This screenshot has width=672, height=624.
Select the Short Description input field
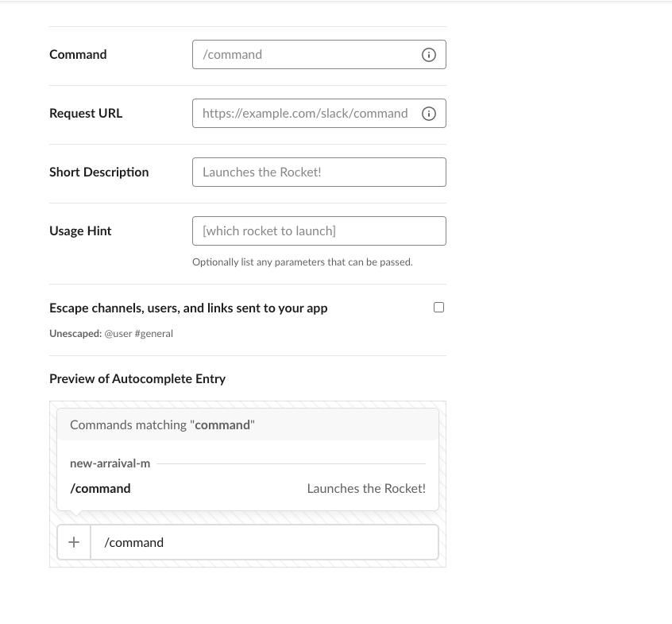(x=319, y=172)
